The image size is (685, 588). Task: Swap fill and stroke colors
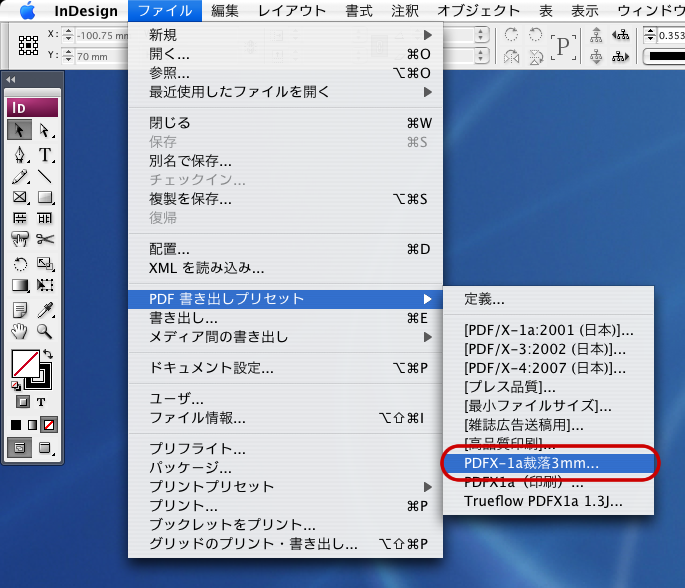click(48, 354)
